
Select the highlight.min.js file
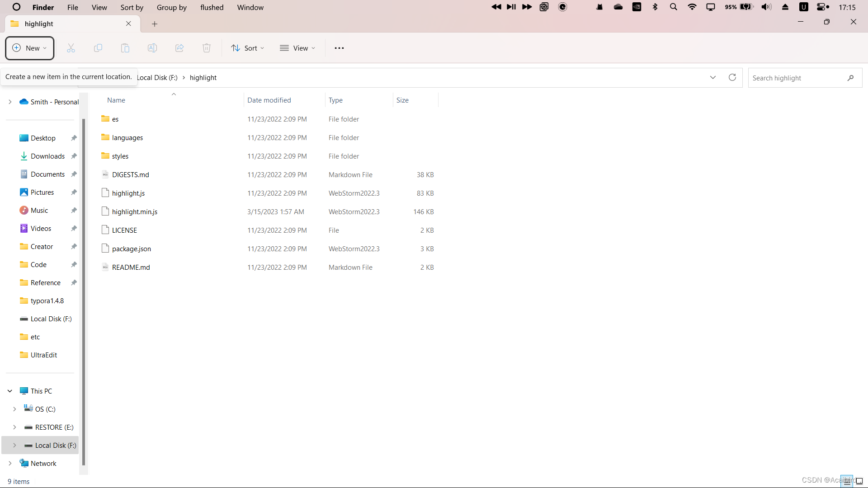(135, 211)
